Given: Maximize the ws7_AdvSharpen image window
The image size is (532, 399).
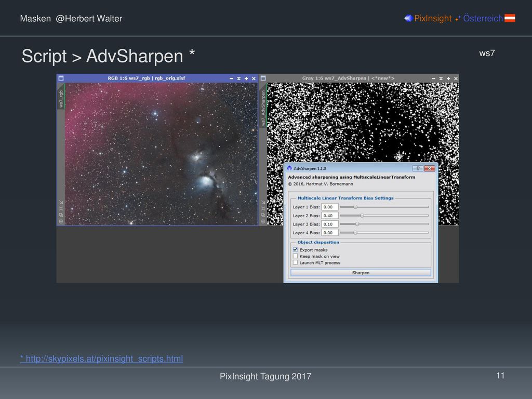Looking at the screenshot, I should (x=448, y=78).
